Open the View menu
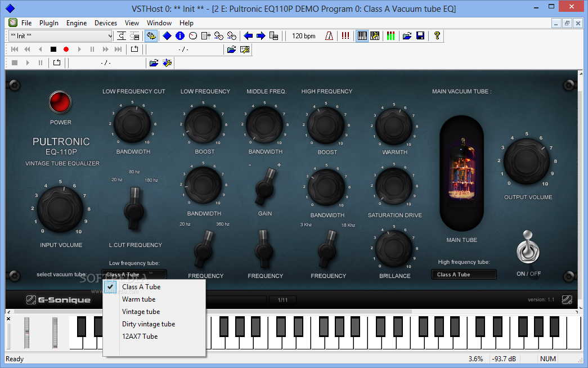 (132, 23)
